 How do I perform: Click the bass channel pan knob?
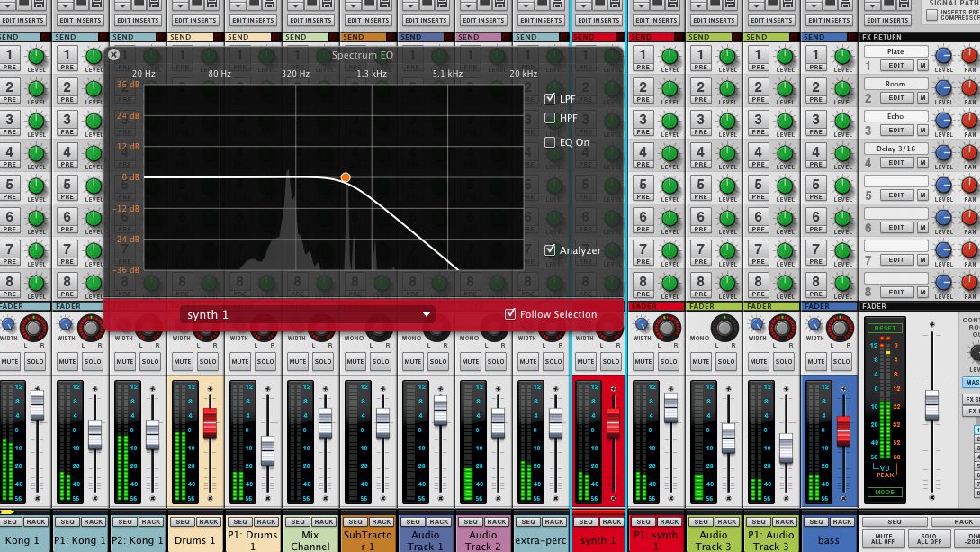pyautogui.click(x=840, y=328)
